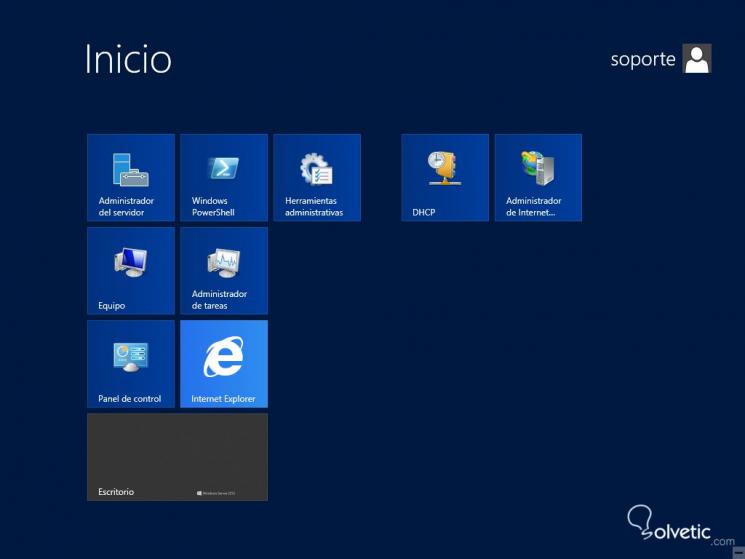The image size is (745, 559).
Task: Open the soporte account name menu
Action: pyautogui.click(x=643, y=59)
